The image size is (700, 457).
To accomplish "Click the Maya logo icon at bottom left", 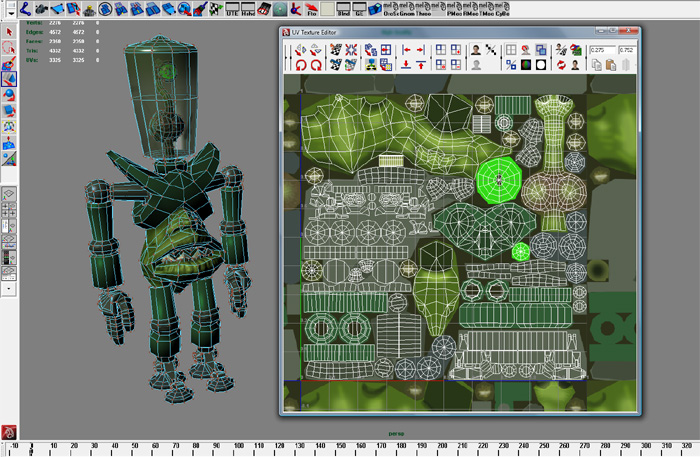I will [9, 432].
